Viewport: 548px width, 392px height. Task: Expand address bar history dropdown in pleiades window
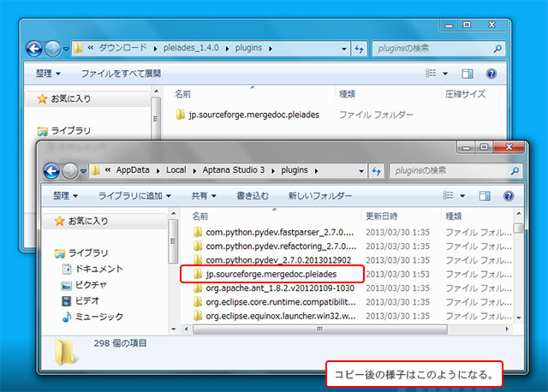[344, 49]
